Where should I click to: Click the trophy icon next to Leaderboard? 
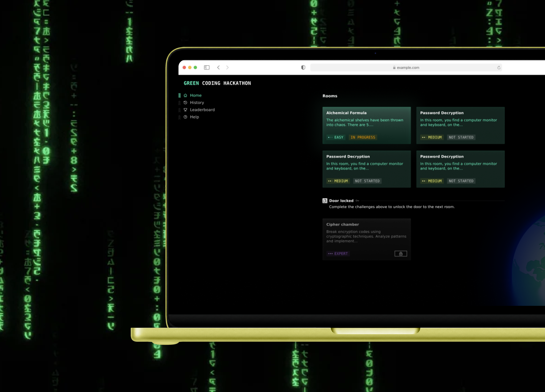click(185, 110)
